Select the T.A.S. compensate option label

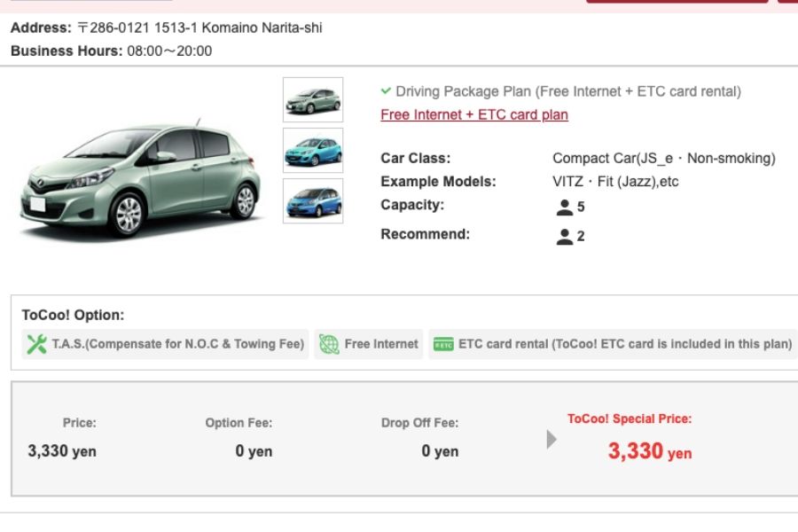pos(178,344)
